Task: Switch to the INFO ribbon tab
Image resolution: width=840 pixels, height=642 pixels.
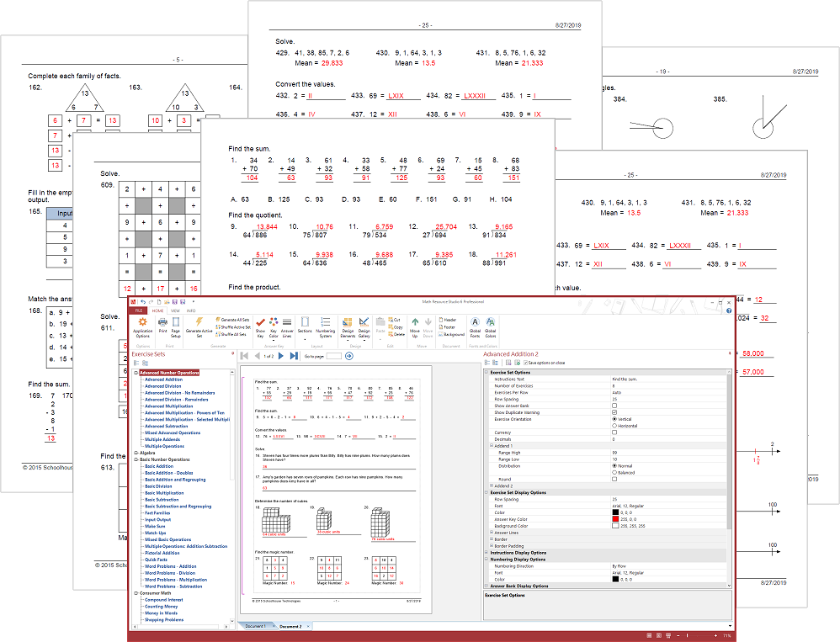Action: click(191, 310)
